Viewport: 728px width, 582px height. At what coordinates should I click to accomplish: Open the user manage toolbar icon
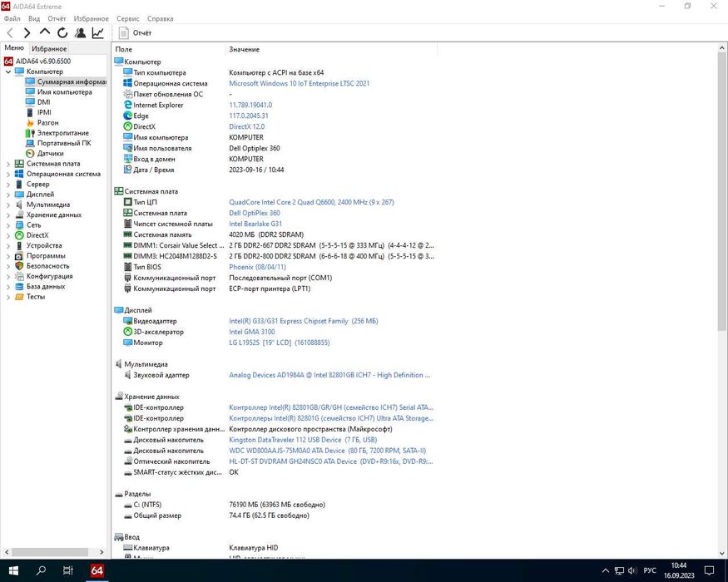[x=80, y=33]
